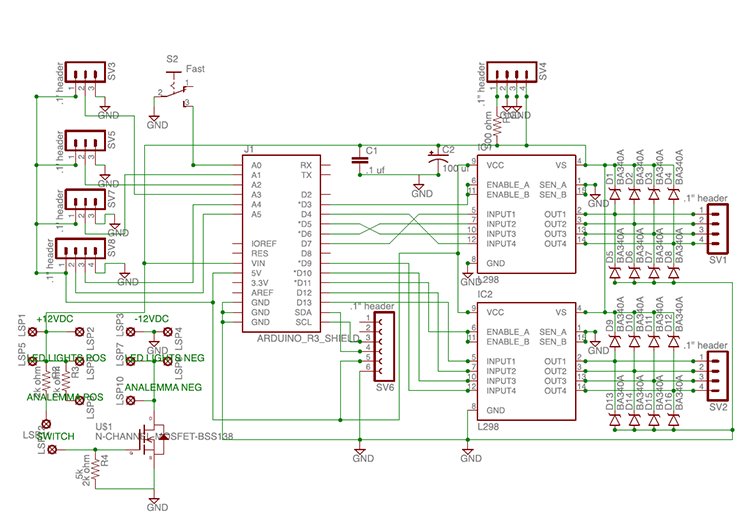Click the LED LIGHTS POS label
Image resolution: width=750 pixels, height=530 pixels.
click(x=66, y=358)
